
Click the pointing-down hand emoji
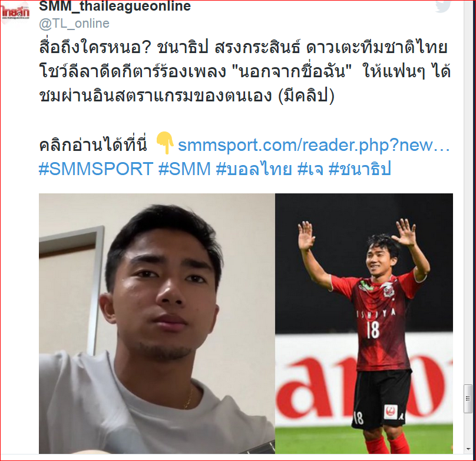(165, 143)
